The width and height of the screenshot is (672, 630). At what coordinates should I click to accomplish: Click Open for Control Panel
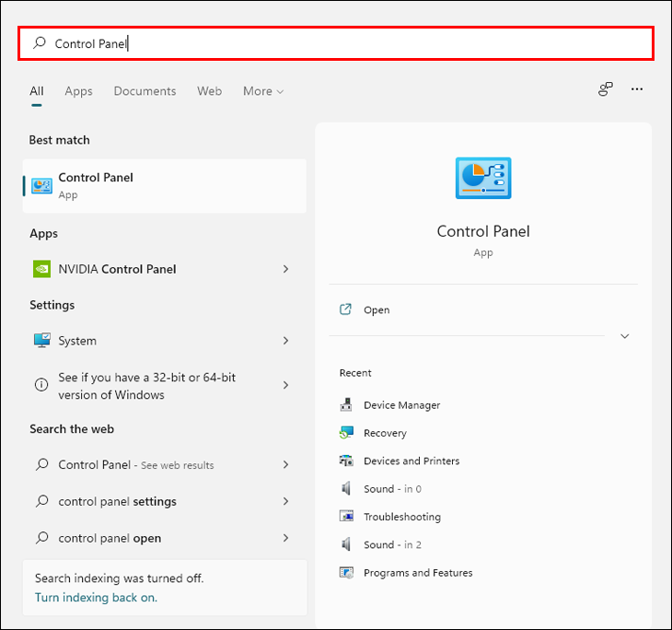(x=377, y=310)
